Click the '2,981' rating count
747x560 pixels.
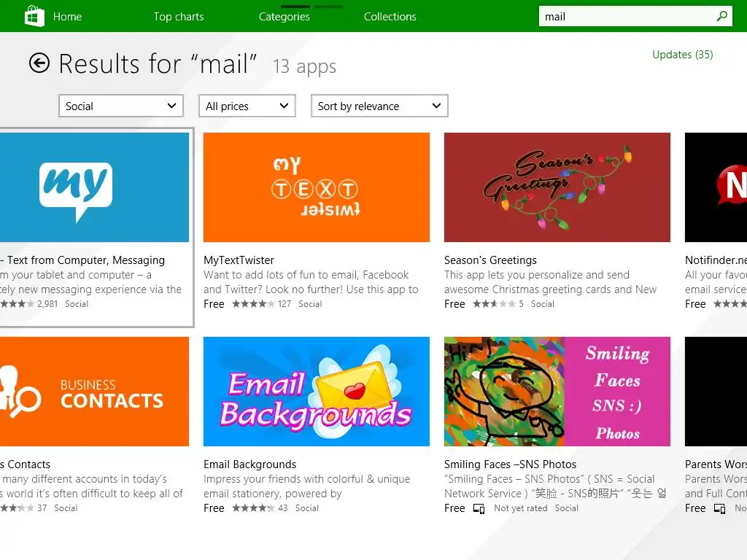click(x=47, y=304)
